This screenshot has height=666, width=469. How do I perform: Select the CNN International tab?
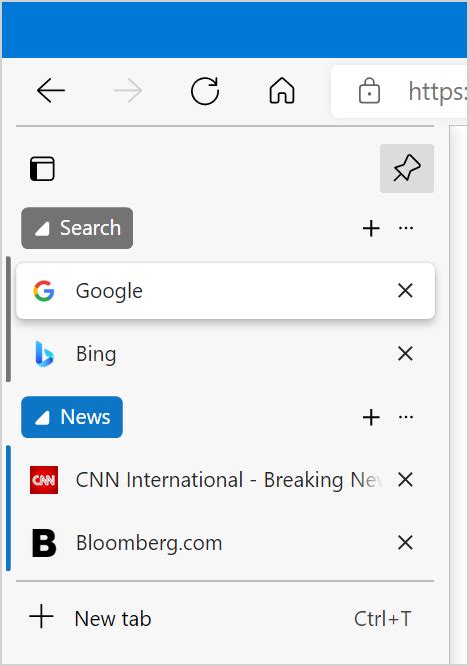(225, 480)
